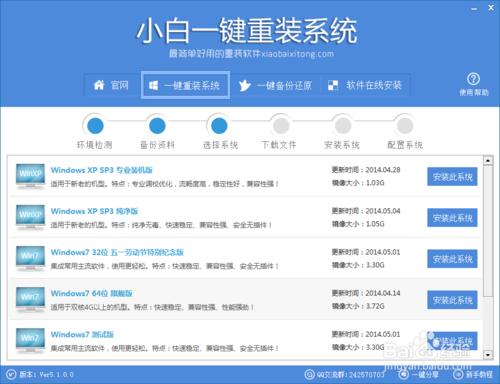The height and width of the screenshot is (384, 500).
Task: Click the 官网 home icon
Action: click(x=99, y=85)
